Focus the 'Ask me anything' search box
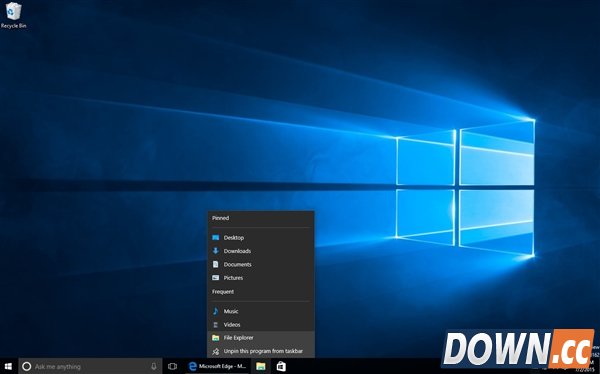The height and width of the screenshot is (374, 600). click(x=90, y=366)
